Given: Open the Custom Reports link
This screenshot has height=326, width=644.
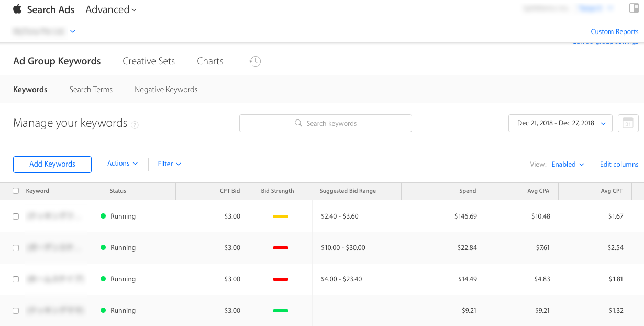Looking at the screenshot, I should coord(614,31).
